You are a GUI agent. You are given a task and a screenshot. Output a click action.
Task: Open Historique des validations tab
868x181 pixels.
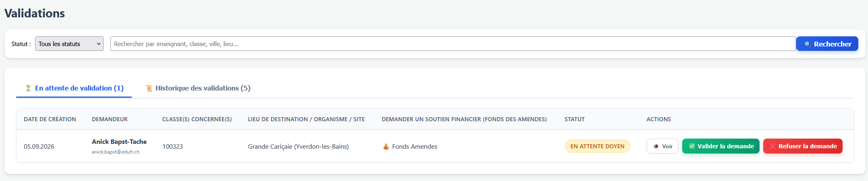[198, 88]
